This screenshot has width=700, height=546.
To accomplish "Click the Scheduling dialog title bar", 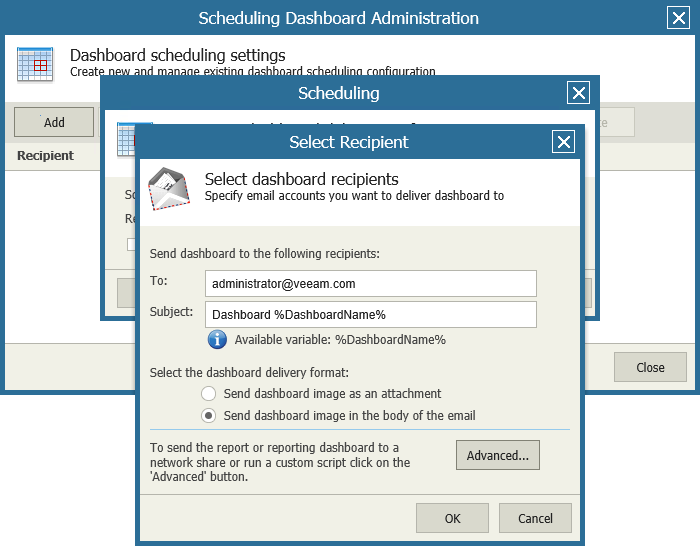I will coord(338,93).
